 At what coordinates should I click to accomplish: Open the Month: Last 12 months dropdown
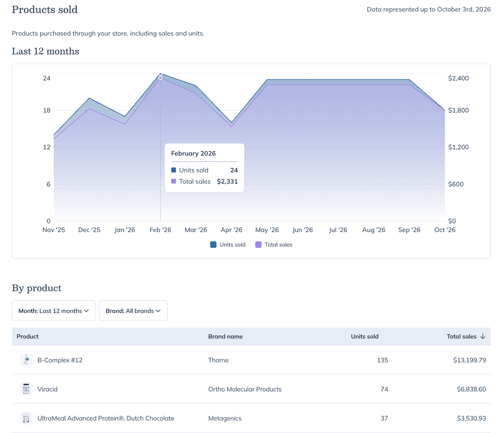pyautogui.click(x=54, y=311)
